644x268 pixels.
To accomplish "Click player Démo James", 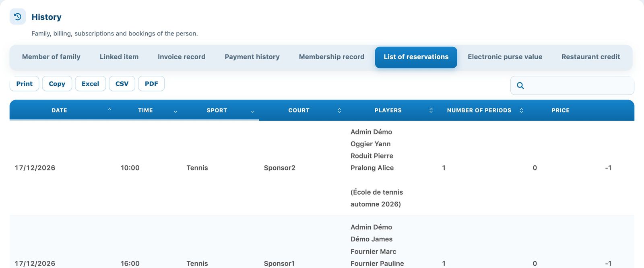I will [x=371, y=239].
